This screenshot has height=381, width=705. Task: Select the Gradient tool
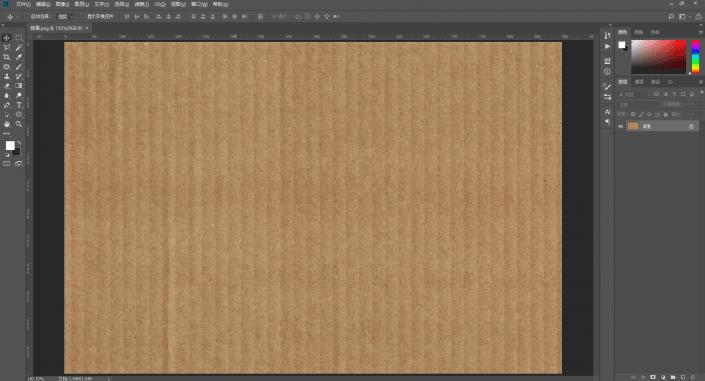19,86
